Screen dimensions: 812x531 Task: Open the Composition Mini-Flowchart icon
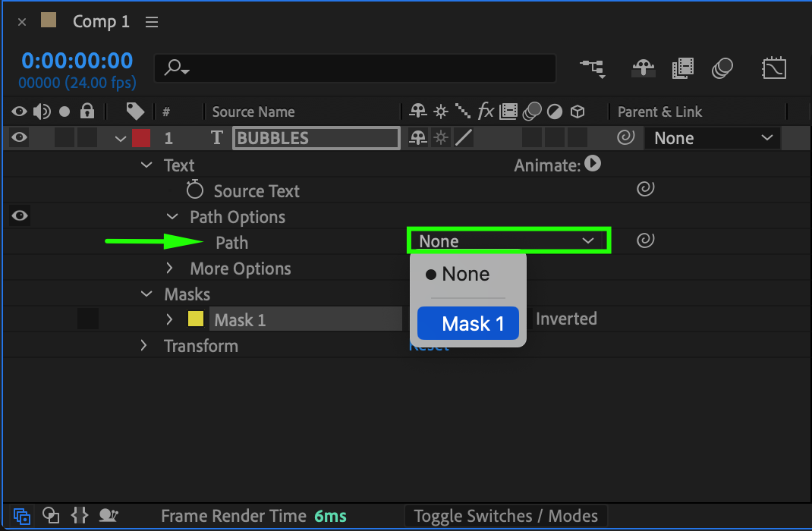(593, 68)
